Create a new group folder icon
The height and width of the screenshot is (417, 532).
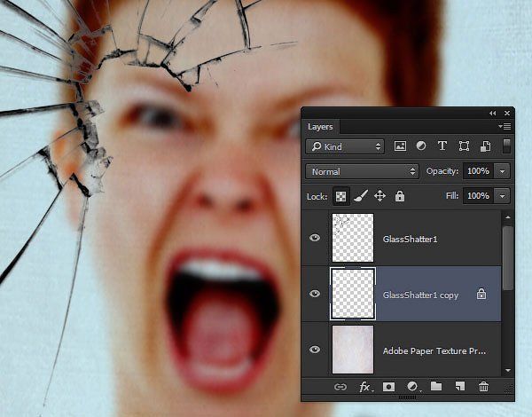pyautogui.click(x=436, y=386)
